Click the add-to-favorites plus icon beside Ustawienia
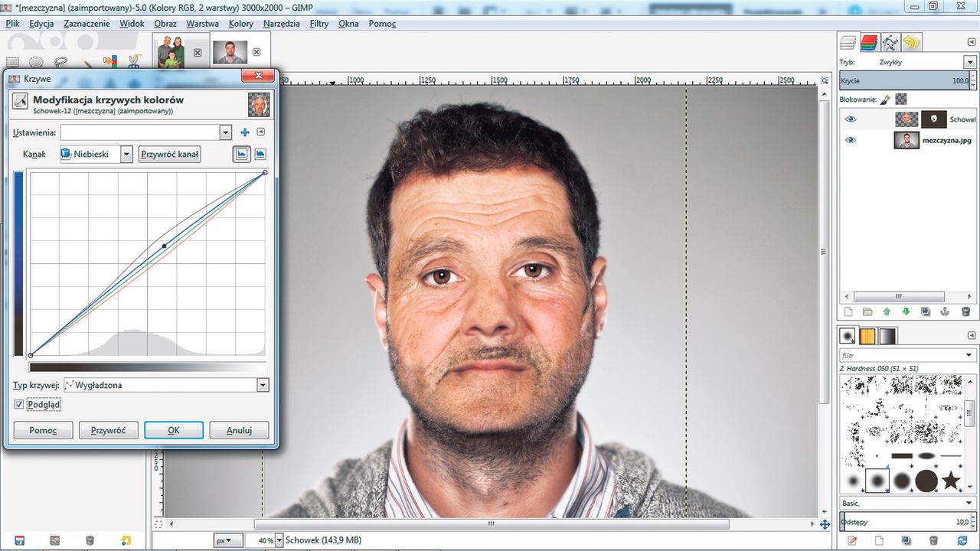This screenshot has height=551, width=980. coord(245,132)
